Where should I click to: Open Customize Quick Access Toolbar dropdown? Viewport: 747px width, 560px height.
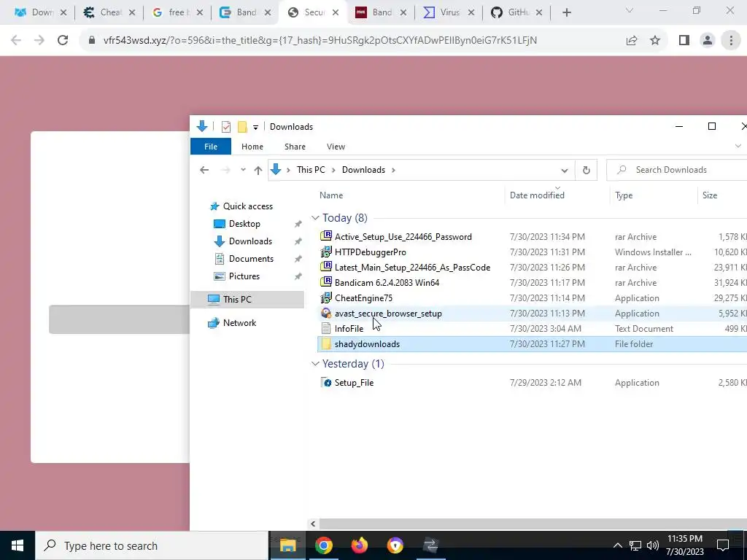pyautogui.click(x=255, y=127)
